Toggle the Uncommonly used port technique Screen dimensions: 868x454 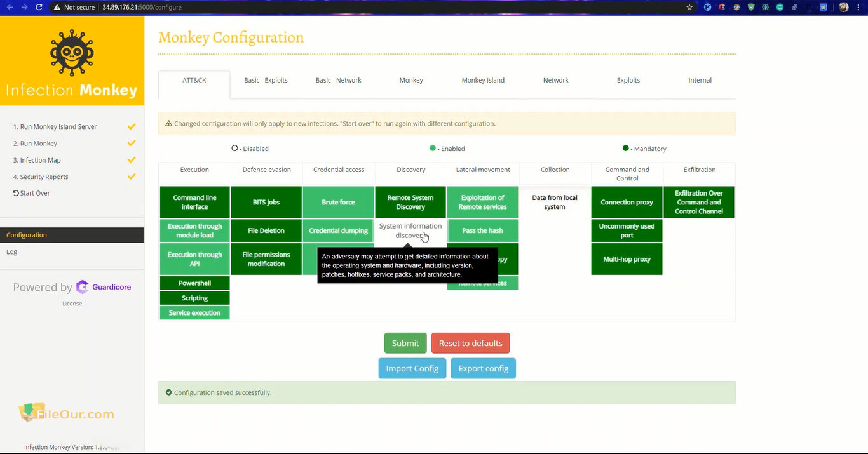click(x=627, y=230)
